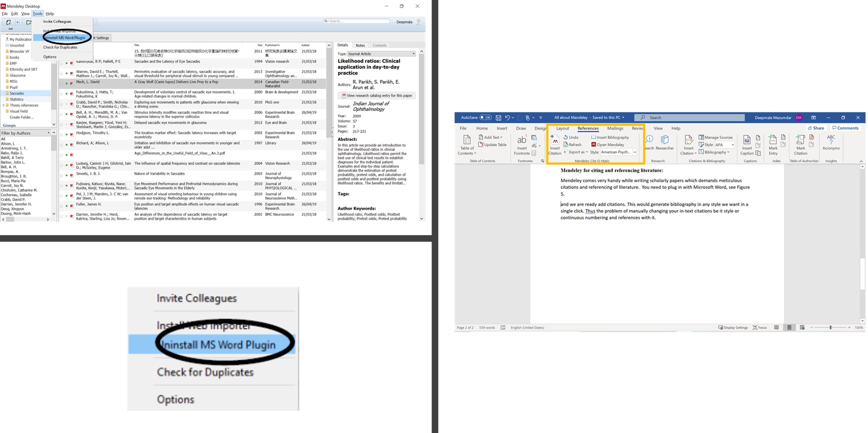The width and height of the screenshot is (868, 433).
Task: Collapse the Word ribbon with the chevron
Action: (x=861, y=161)
